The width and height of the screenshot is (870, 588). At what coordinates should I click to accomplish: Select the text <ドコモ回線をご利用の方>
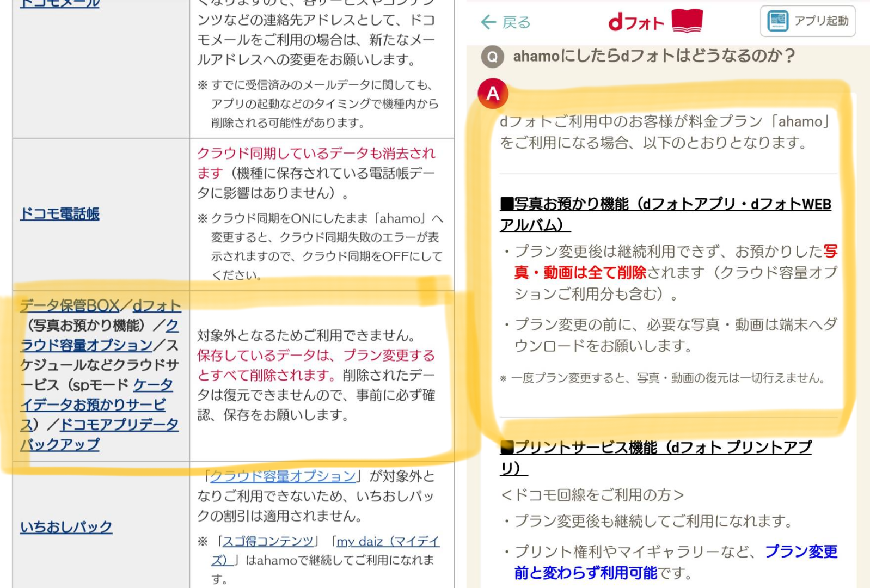click(592, 495)
